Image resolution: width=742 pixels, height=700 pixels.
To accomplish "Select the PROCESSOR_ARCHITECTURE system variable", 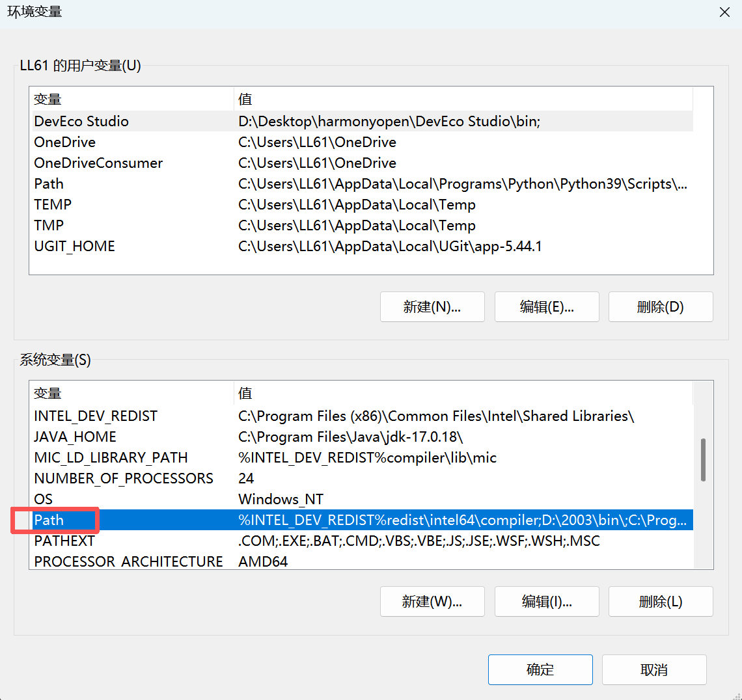I will click(x=363, y=561).
